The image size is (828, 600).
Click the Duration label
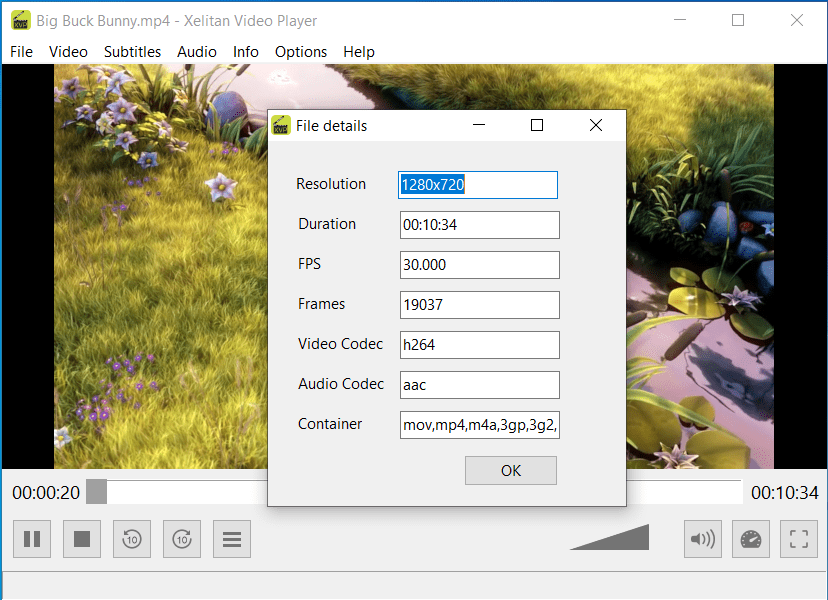coord(327,224)
